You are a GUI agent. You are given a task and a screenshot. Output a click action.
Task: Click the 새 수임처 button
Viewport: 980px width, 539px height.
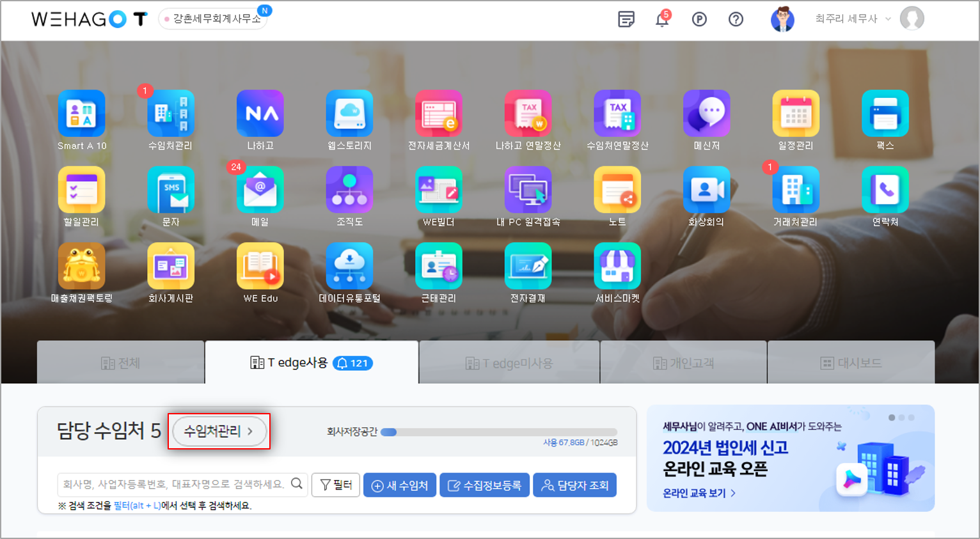click(x=400, y=485)
